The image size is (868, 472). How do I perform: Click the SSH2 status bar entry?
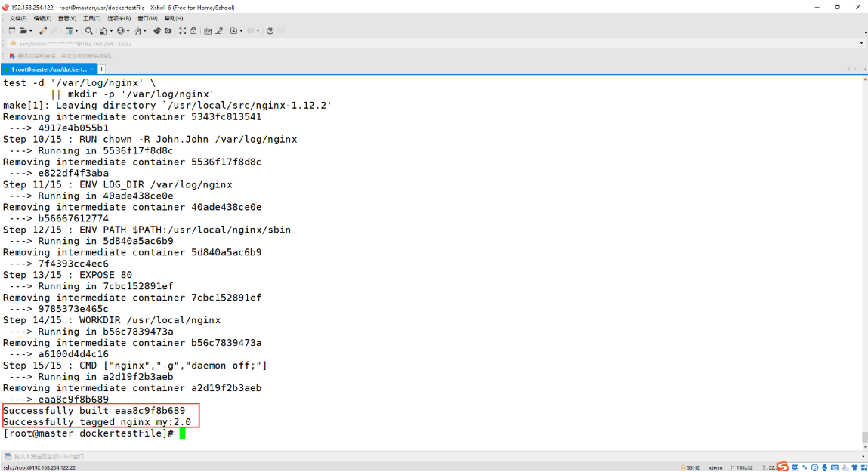690,467
